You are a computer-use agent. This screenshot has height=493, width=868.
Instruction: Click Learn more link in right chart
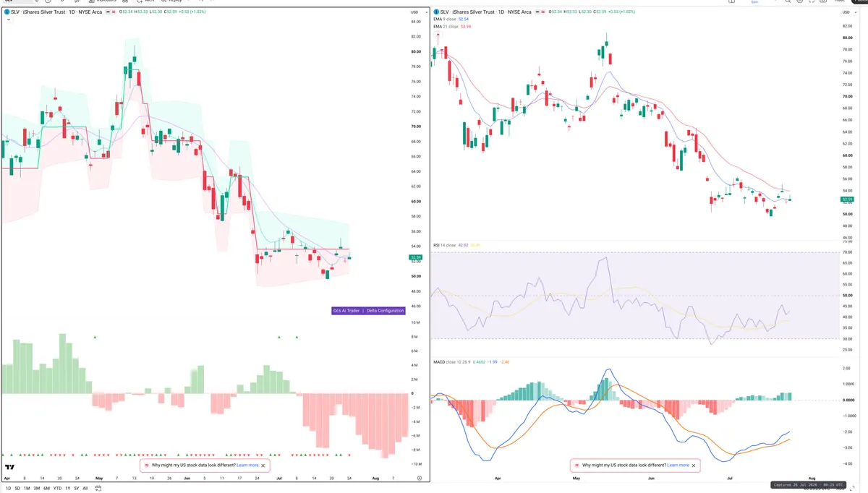click(678, 465)
